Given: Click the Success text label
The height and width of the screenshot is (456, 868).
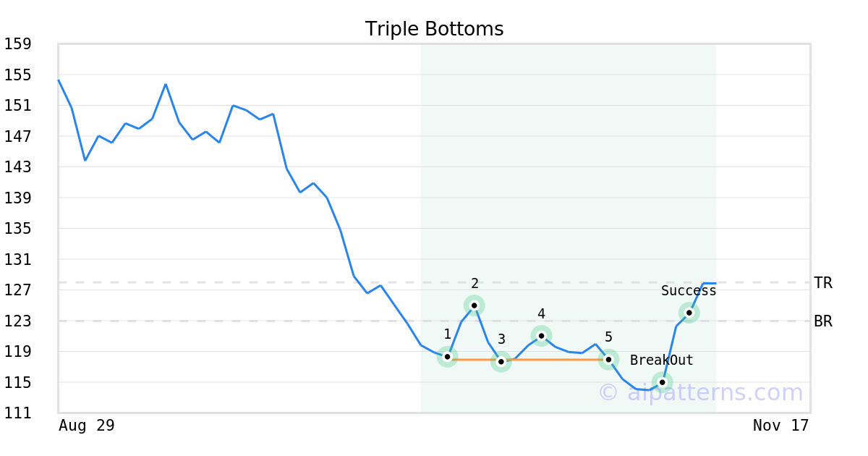Looking at the screenshot, I should point(689,291).
